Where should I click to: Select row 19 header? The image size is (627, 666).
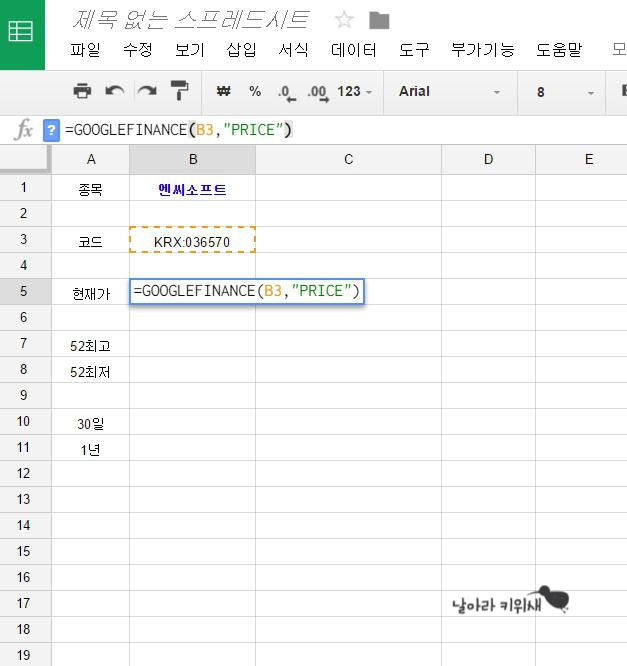pyautogui.click(x=24, y=655)
